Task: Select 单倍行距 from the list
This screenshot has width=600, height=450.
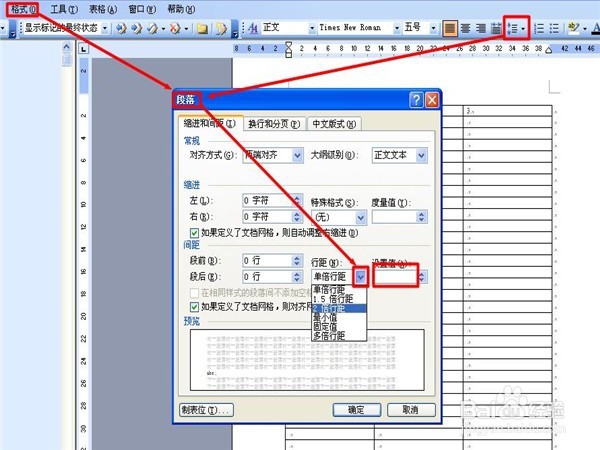Action: [x=339, y=290]
